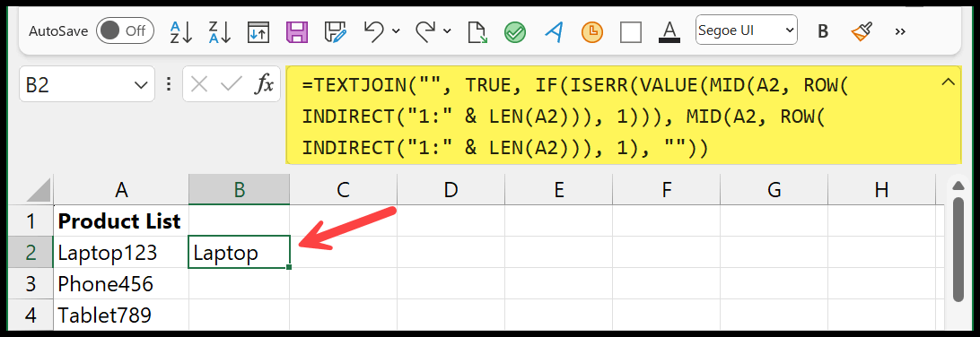Screen dimensions: 980x337
Task: Open the Undo history dropdown arrow
Action: [x=397, y=31]
